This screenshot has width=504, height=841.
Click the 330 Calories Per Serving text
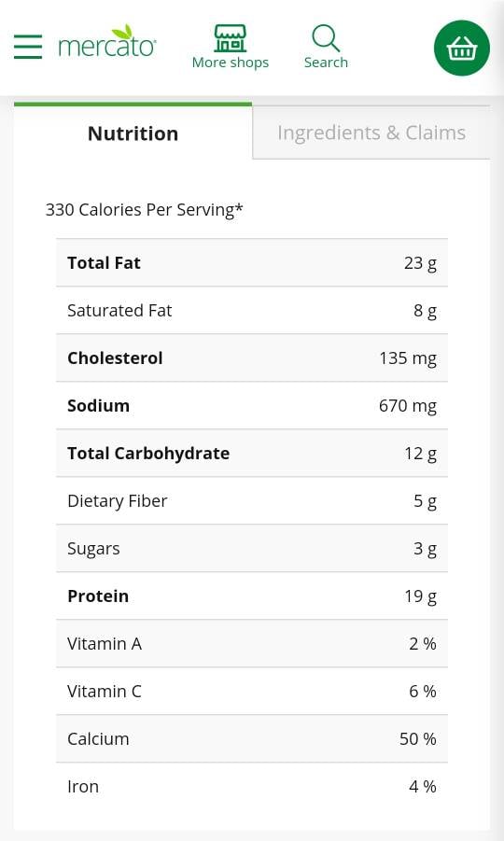145,210
